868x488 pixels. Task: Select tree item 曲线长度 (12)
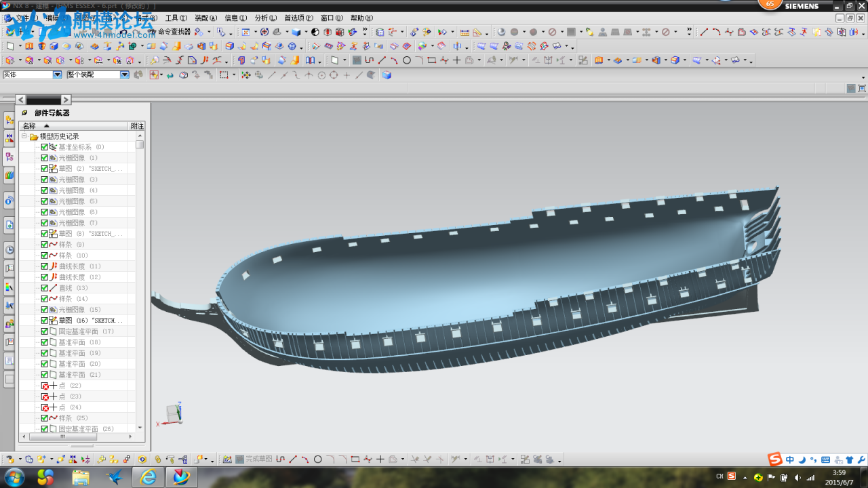(79, 277)
